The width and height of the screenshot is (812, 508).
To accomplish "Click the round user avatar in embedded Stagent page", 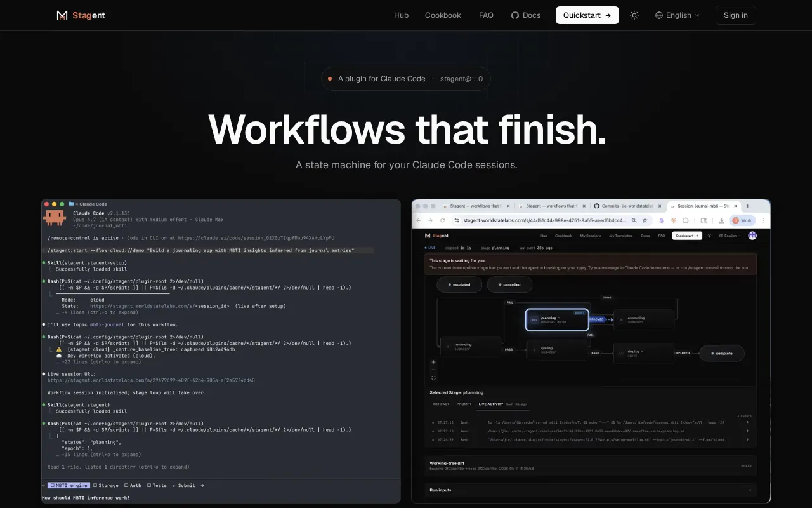I will [x=752, y=236].
